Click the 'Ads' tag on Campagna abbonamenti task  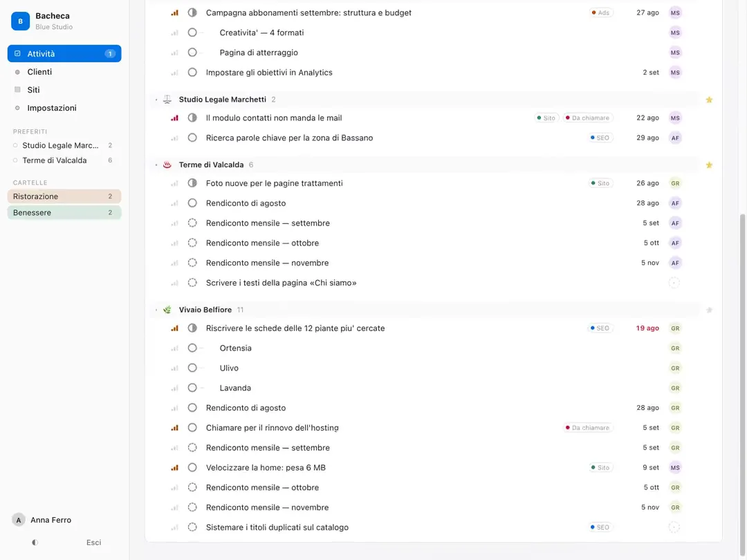601,13
